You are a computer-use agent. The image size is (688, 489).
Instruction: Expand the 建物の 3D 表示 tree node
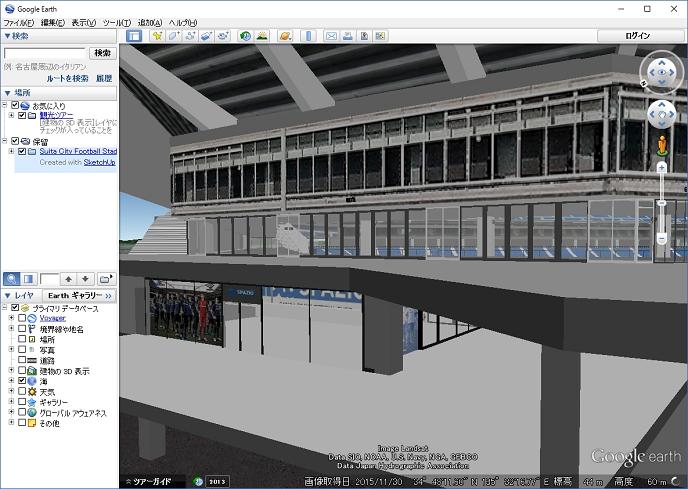coord(11,371)
